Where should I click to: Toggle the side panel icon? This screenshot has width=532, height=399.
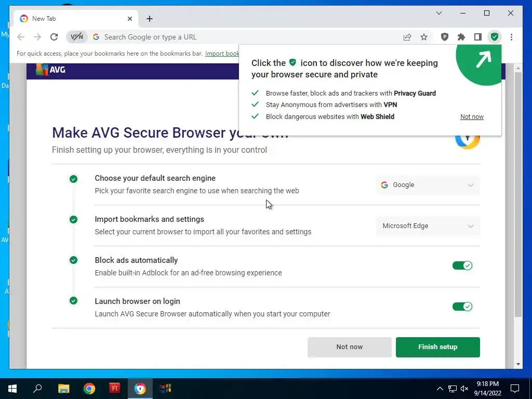(x=478, y=37)
